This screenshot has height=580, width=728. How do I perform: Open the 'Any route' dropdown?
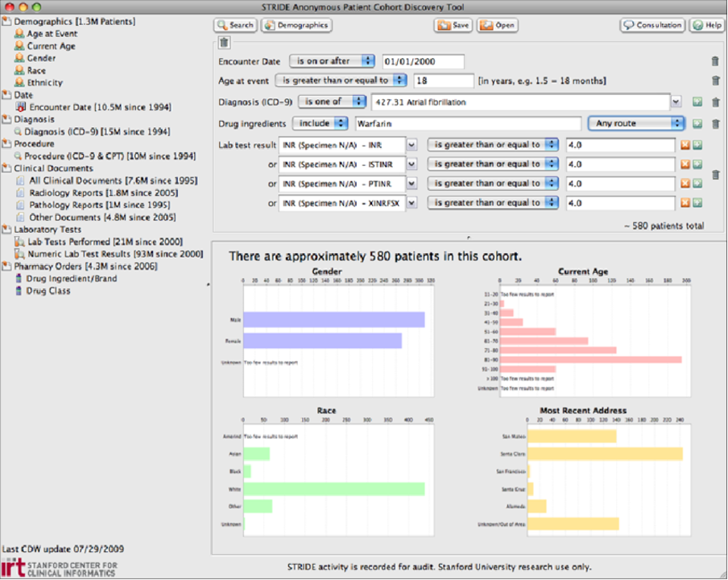click(x=636, y=123)
